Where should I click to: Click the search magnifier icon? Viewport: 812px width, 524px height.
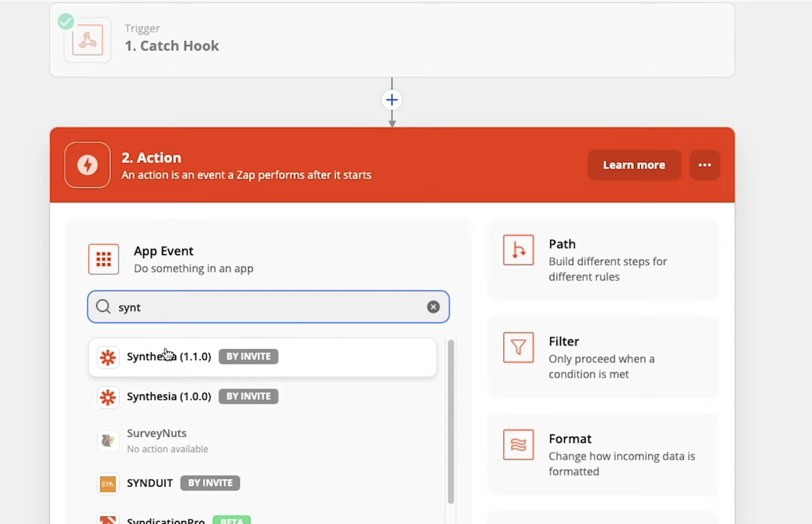click(x=103, y=307)
